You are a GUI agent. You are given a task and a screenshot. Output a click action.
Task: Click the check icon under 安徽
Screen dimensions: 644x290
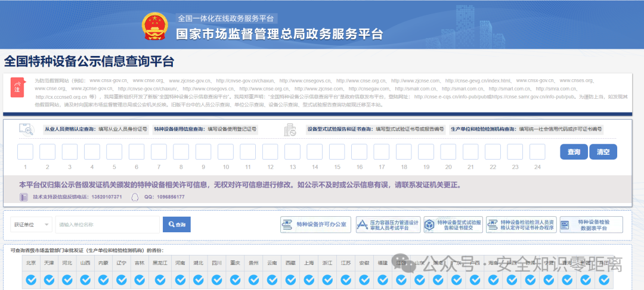tap(364, 280)
